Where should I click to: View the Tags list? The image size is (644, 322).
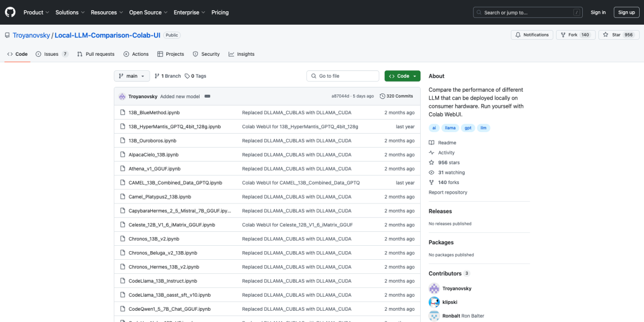click(x=195, y=76)
